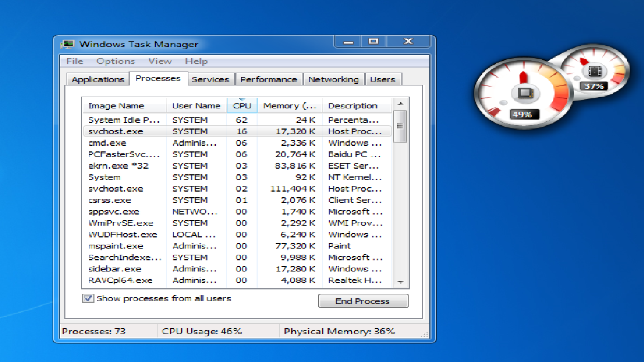Sort by Image Name column header
This screenshot has width=644, height=362.
point(125,106)
